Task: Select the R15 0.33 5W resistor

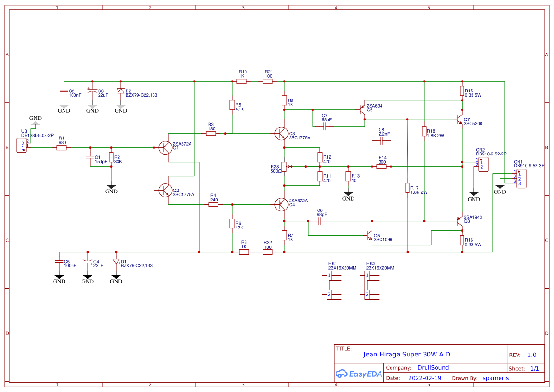Action: (x=462, y=91)
